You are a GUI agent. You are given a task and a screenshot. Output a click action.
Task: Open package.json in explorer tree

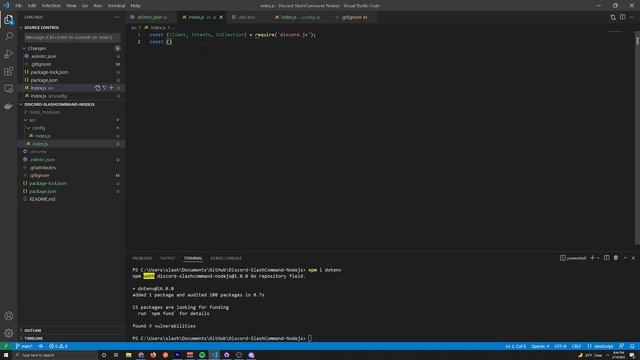(x=42, y=191)
